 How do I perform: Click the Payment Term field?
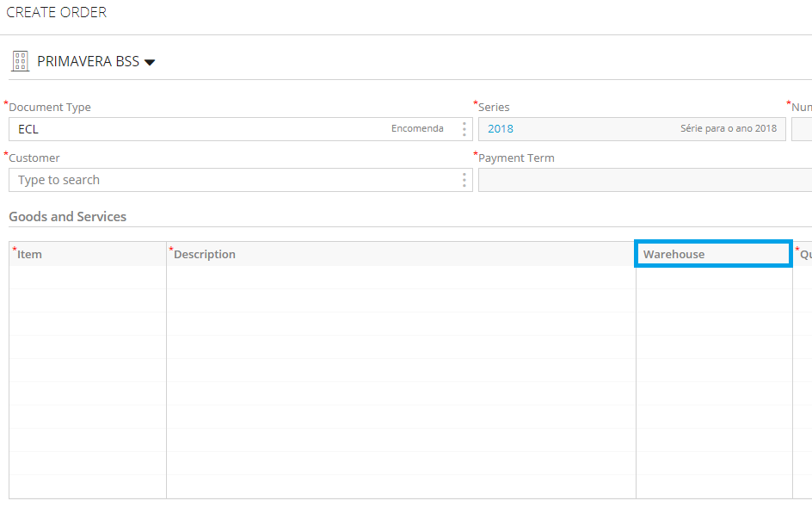[x=645, y=180]
